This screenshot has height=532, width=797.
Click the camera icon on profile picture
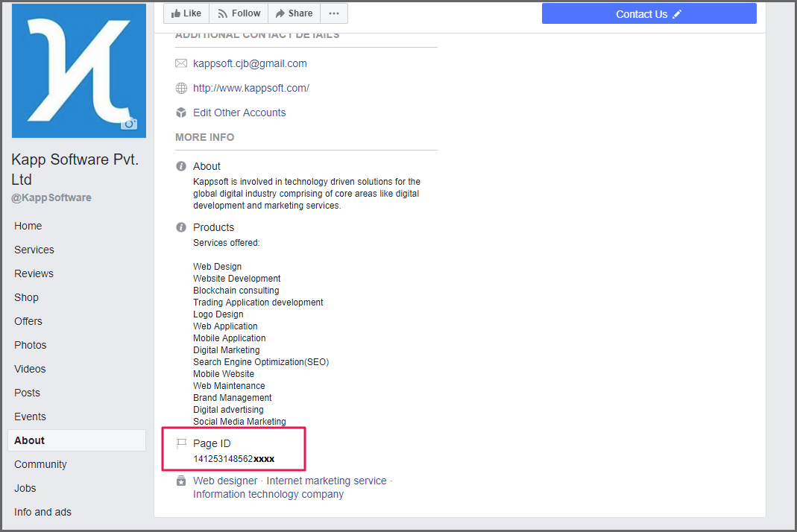pos(129,124)
